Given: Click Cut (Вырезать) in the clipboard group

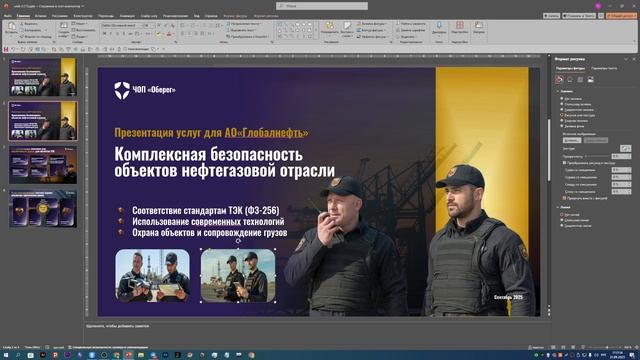Looking at the screenshot, I should coord(29,24).
